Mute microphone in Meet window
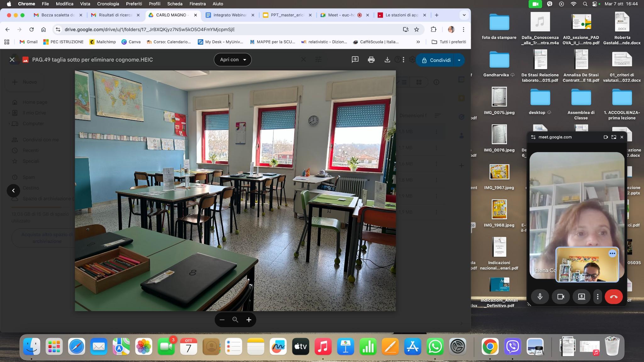Image resolution: width=644 pixels, height=362 pixels. (x=540, y=297)
